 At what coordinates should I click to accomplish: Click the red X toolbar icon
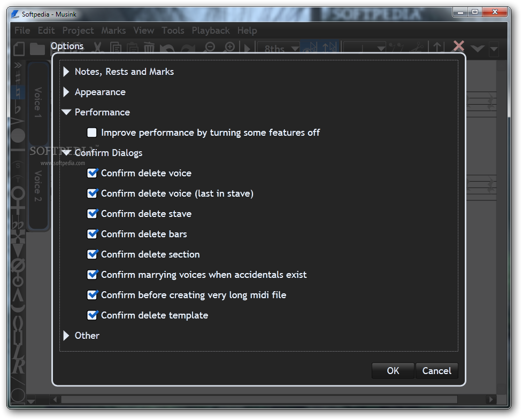[459, 46]
